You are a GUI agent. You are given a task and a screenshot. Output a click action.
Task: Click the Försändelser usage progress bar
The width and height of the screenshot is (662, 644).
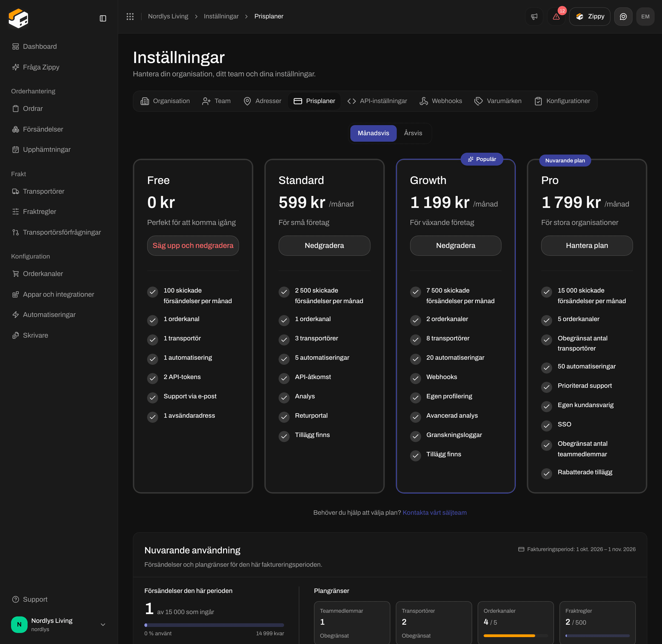[214, 625]
